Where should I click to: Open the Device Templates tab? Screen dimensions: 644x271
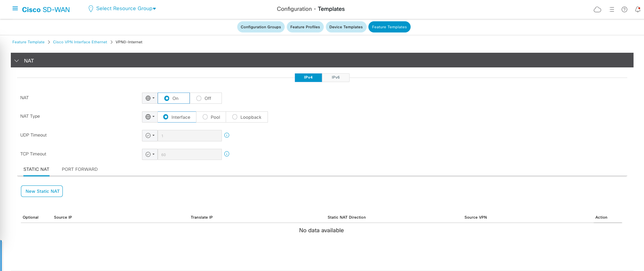346,27
